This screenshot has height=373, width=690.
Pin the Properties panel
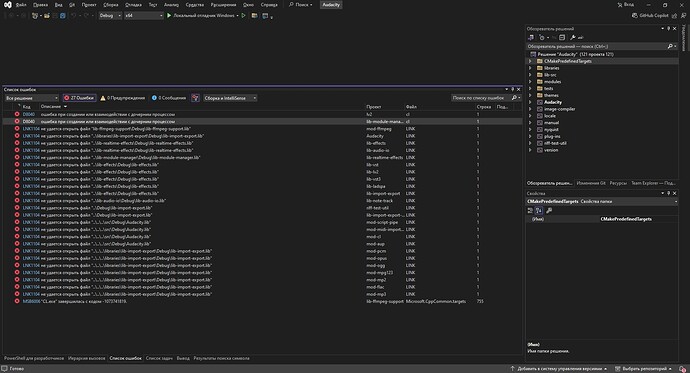click(x=668, y=193)
